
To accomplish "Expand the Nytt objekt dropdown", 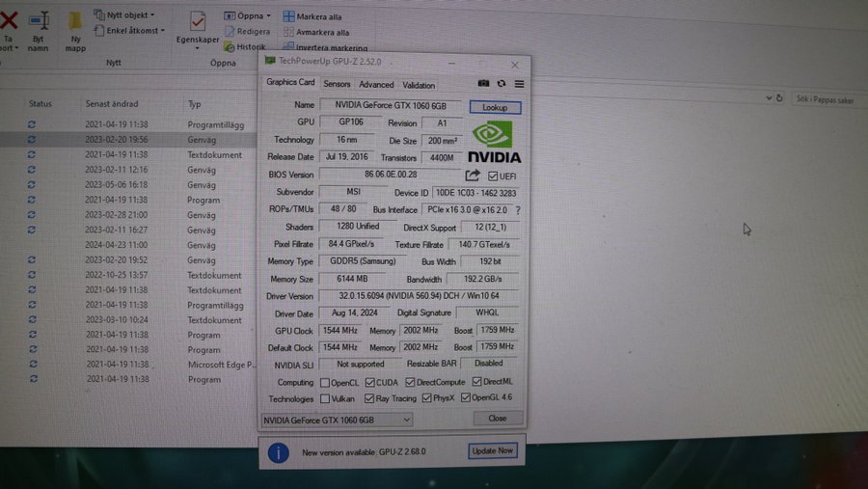I will (x=152, y=15).
